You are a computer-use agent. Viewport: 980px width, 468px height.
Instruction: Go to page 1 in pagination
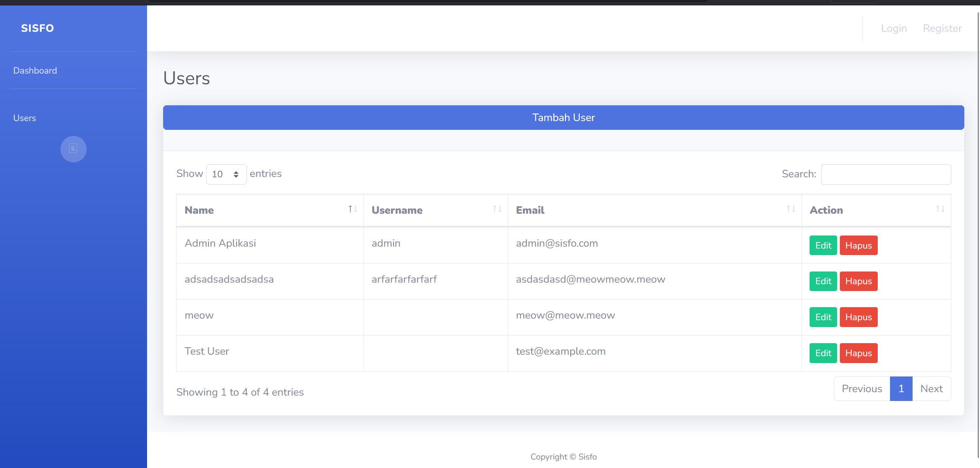point(901,389)
